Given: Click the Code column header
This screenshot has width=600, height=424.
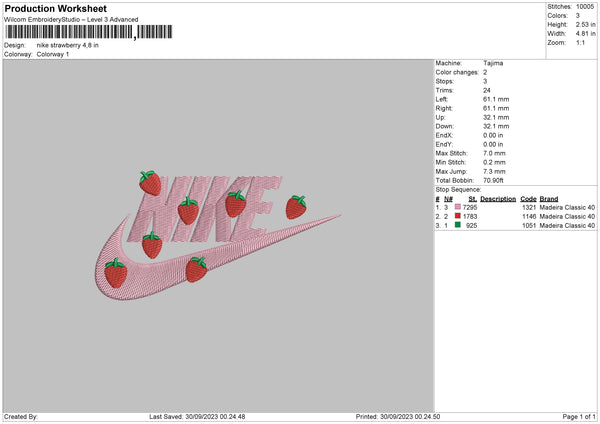Looking at the screenshot, I should pyautogui.click(x=528, y=199).
